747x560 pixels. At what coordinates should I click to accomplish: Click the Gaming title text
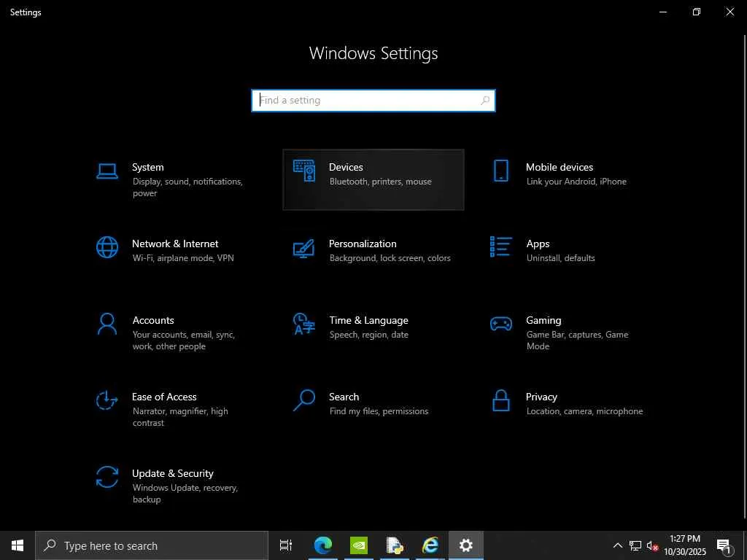point(543,321)
